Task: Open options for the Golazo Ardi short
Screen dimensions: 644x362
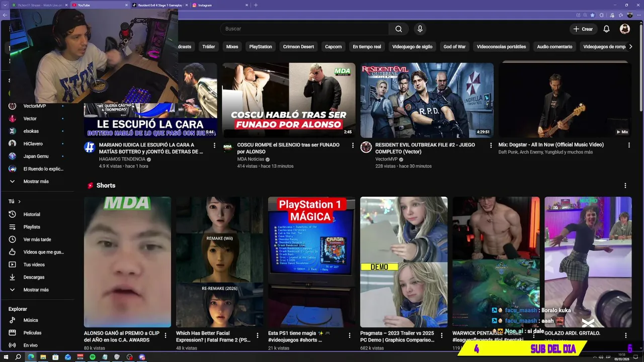Action: (626, 335)
